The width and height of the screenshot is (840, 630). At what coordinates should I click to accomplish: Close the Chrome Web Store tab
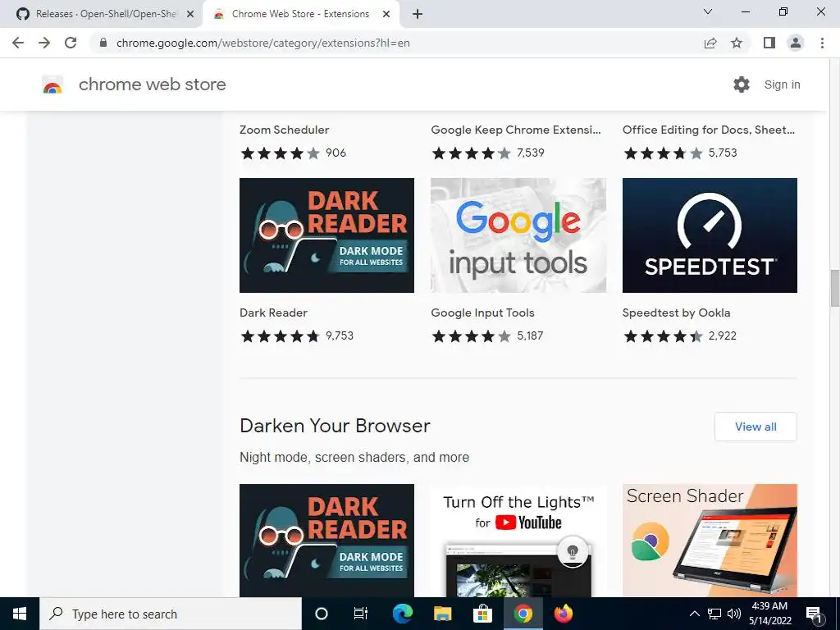click(x=386, y=14)
